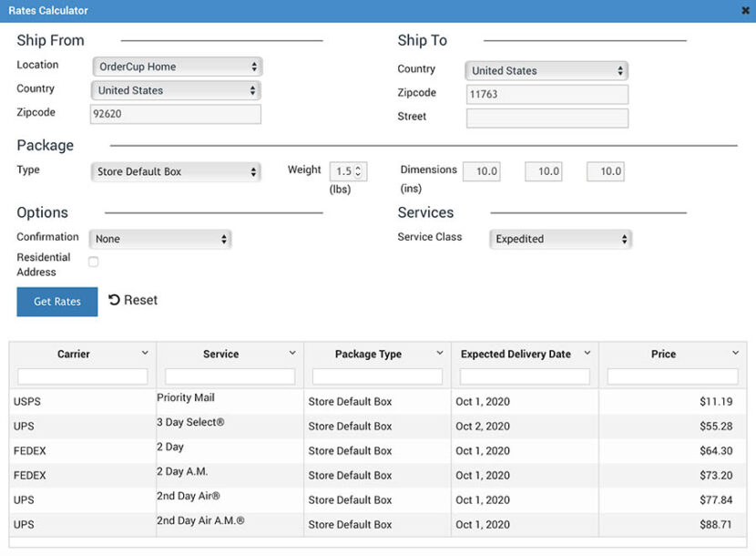Image resolution: width=756 pixels, height=556 pixels.
Task: Click the Ship To Zipcode field
Action: coord(547,94)
